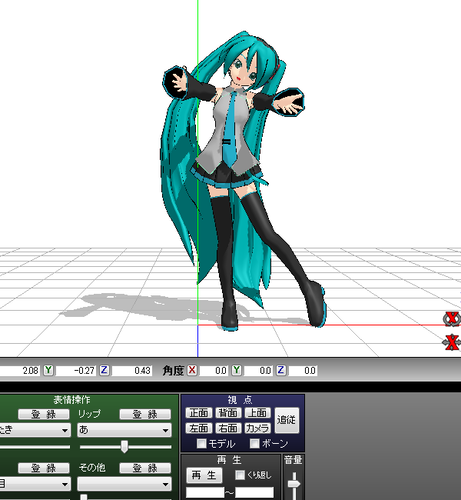Click the camera move X icon
This screenshot has height=500, width=461.
click(x=451, y=342)
